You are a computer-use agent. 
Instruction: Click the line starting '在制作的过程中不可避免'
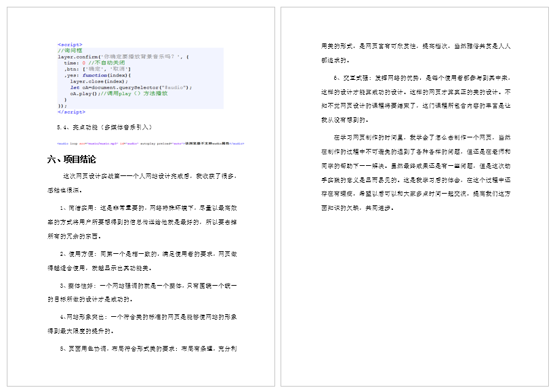416,151
